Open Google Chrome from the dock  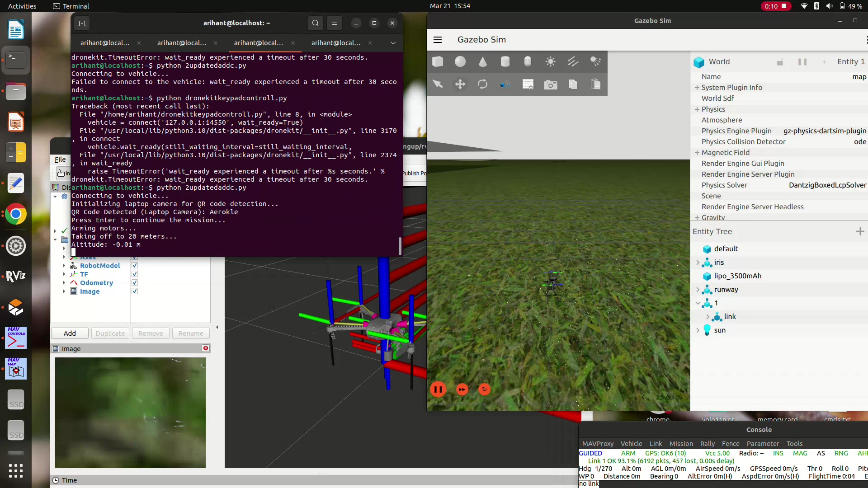(16, 214)
